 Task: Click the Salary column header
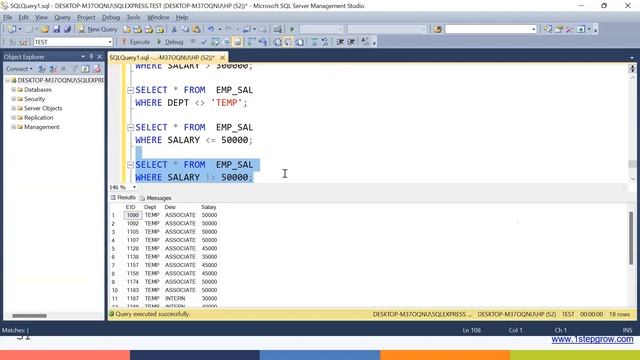209,207
